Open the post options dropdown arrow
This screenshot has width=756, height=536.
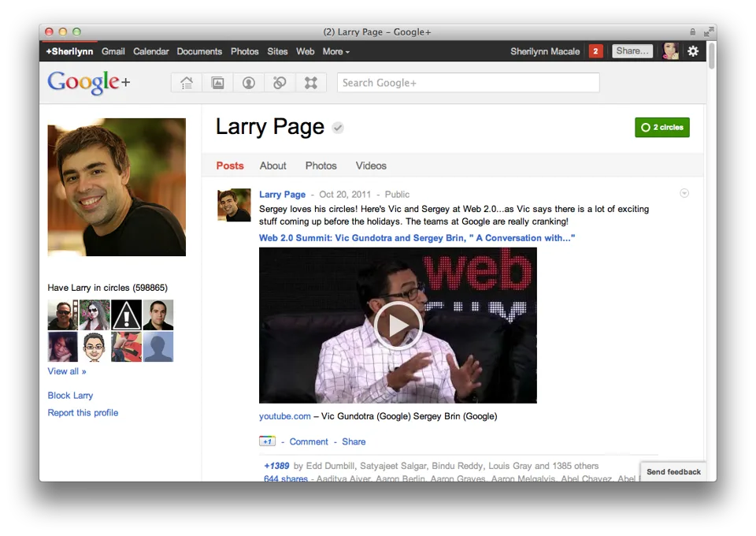(x=684, y=193)
